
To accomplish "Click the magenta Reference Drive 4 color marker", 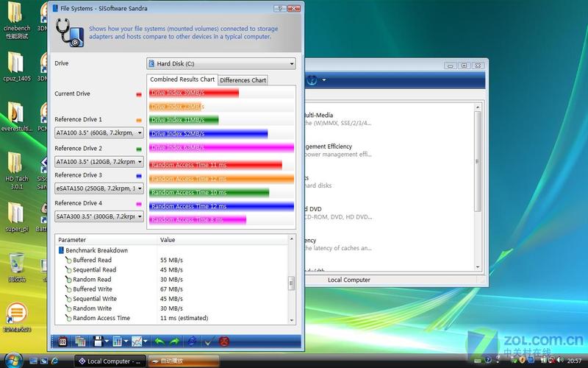I will click(139, 204).
